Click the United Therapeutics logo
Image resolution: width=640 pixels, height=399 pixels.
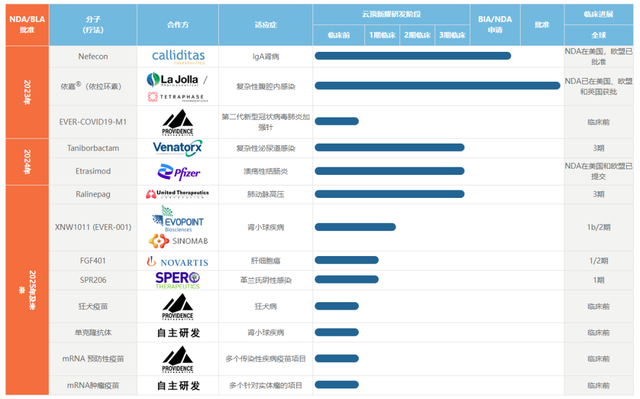point(177,194)
